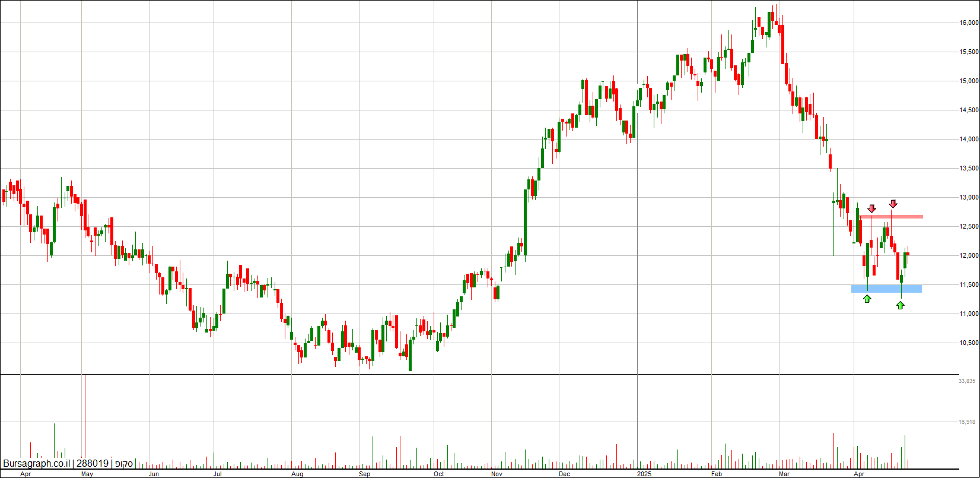Select the 15,500 price level label
The image size is (980, 478).
point(969,52)
